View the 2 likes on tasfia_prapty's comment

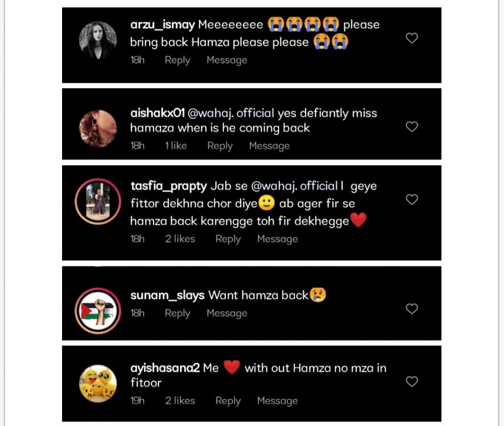(x=180, y=239)
